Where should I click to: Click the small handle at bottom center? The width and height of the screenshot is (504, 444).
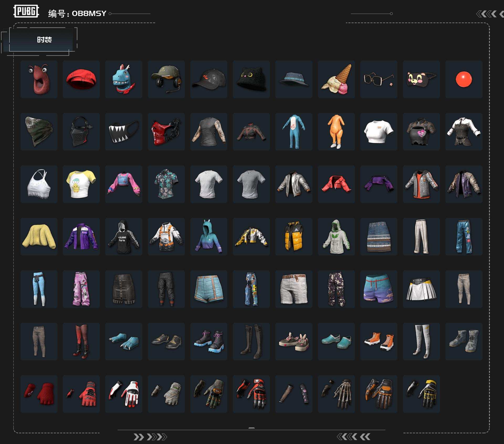point(251,428)
